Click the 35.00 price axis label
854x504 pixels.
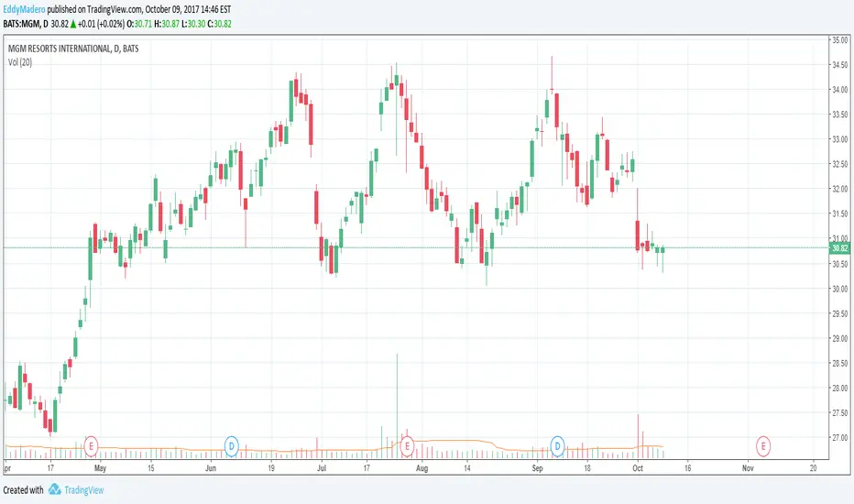[840, 39]
